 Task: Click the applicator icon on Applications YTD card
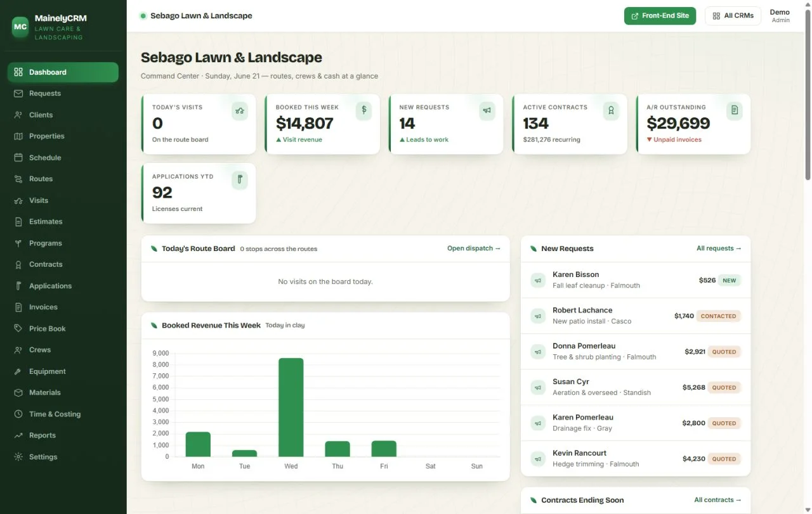(240, 179)
